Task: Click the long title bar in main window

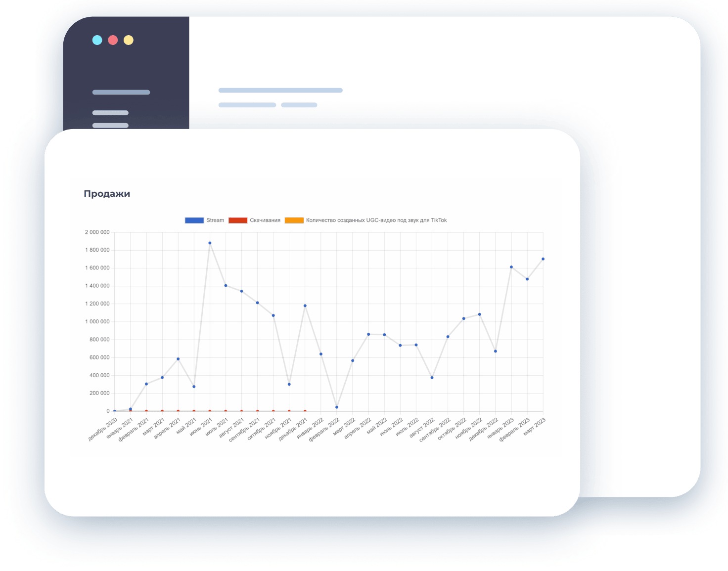Action: 280,90
